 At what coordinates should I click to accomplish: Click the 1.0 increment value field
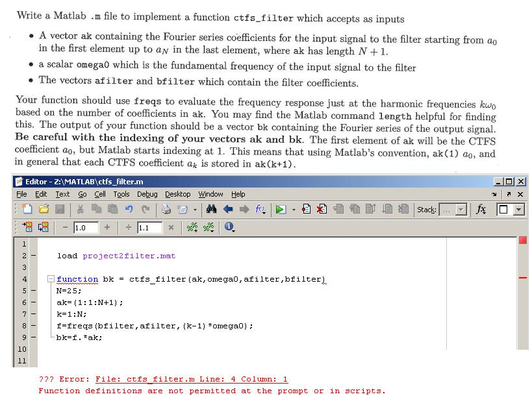pyautogui.click(x=86, y=227)
